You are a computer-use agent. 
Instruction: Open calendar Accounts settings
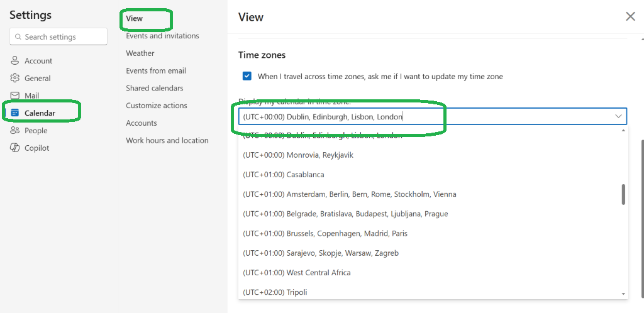click(142, 123)
